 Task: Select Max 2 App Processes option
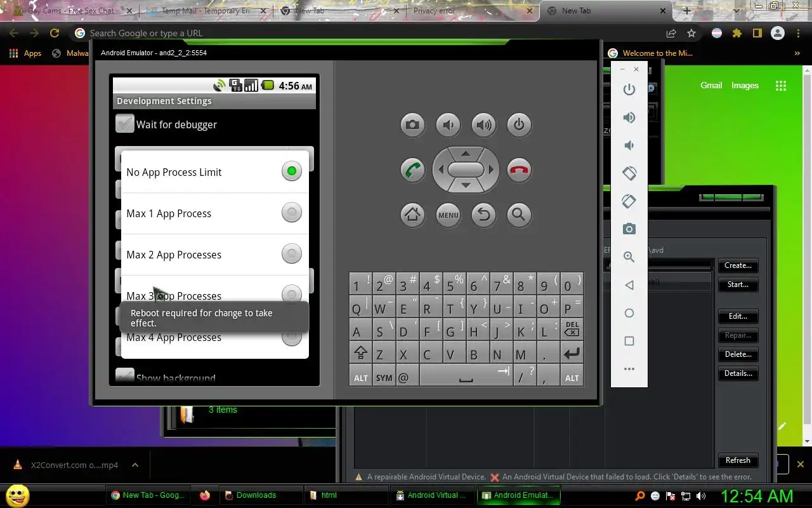215,255
